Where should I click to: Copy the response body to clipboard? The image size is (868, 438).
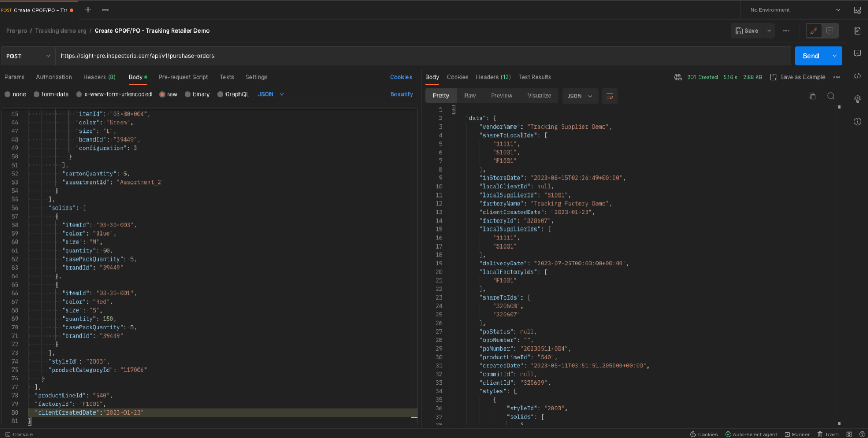tap(812, 96)
